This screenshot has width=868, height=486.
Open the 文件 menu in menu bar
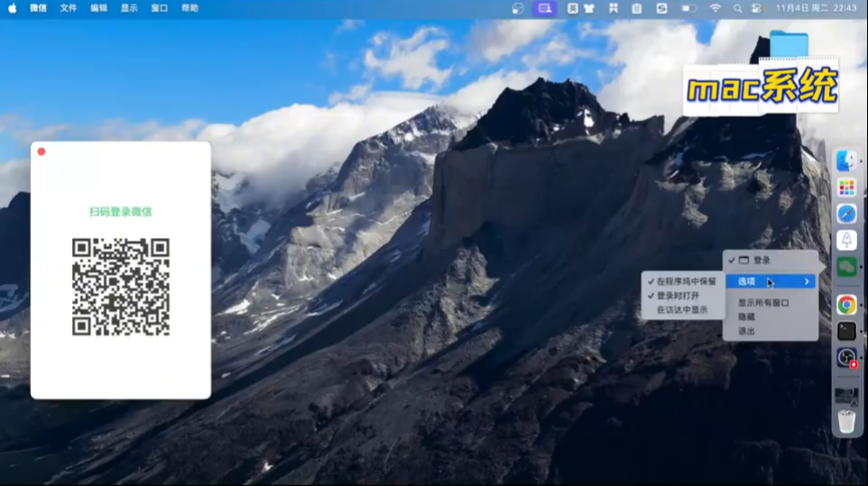[x=69, y=8]
